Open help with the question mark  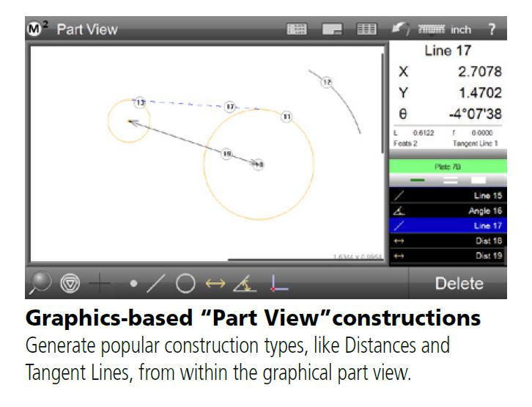tap(492, 29)
